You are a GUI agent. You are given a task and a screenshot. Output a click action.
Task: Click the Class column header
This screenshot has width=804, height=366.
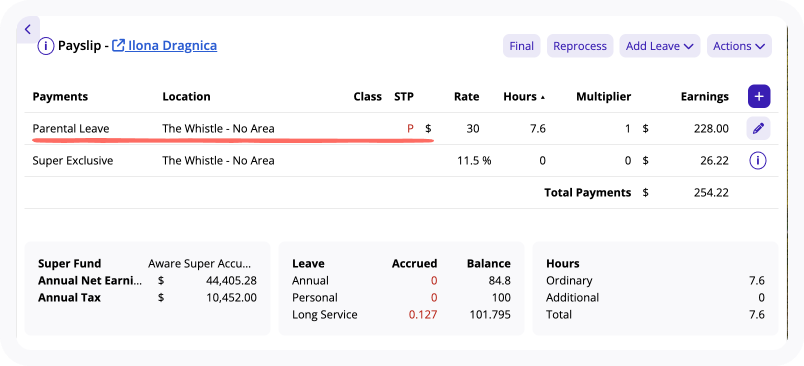[368, 96]
